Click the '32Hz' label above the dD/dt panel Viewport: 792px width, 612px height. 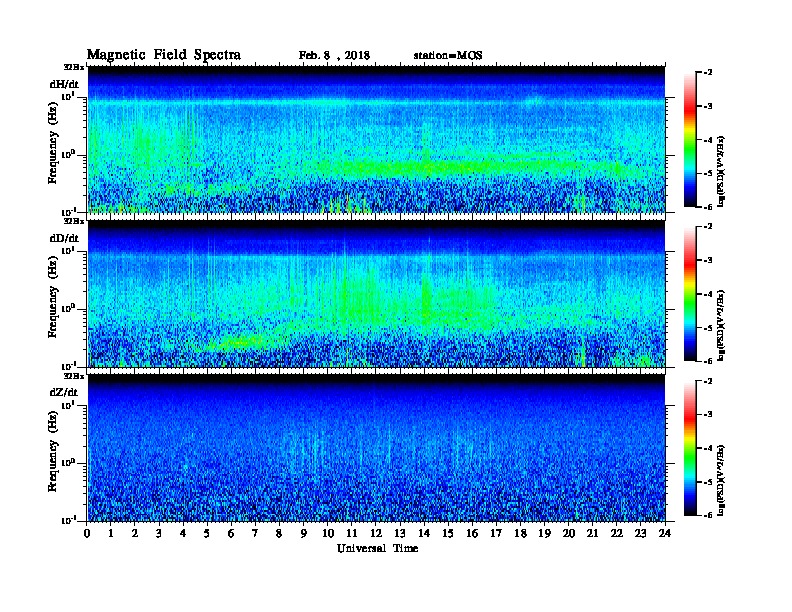pos(74,221)
